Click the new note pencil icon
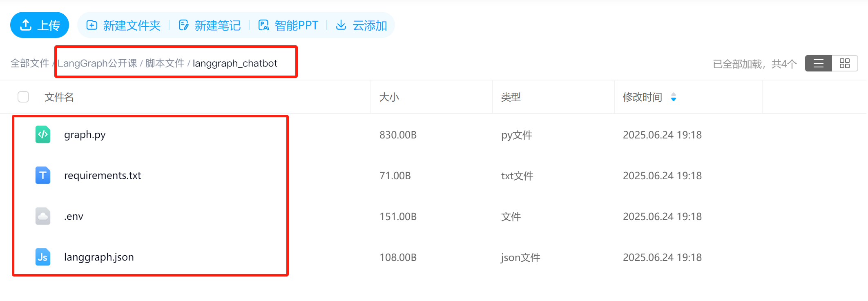The height and width of the screenshot is (301, 868). click(x=184, y=25)
